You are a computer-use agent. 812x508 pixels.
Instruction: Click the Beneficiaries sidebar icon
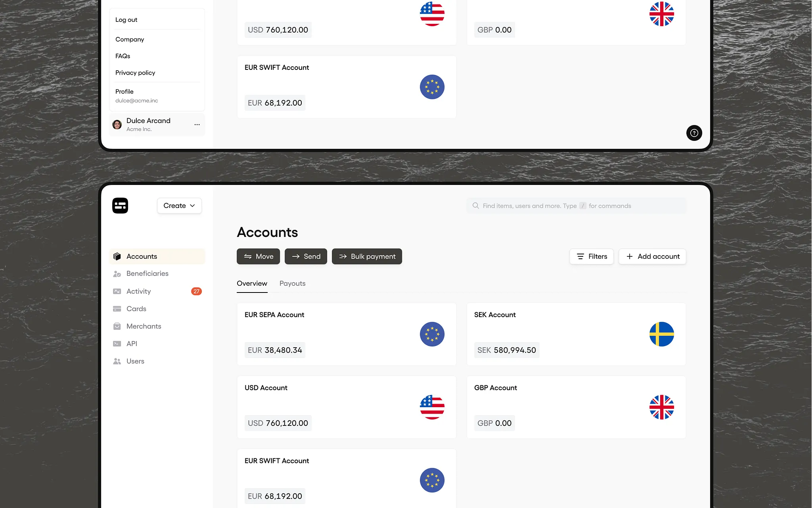point(117,274)
